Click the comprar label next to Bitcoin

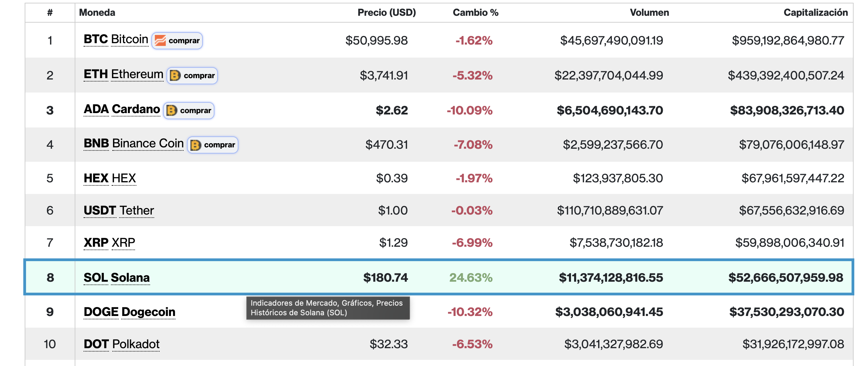[184, 40]
